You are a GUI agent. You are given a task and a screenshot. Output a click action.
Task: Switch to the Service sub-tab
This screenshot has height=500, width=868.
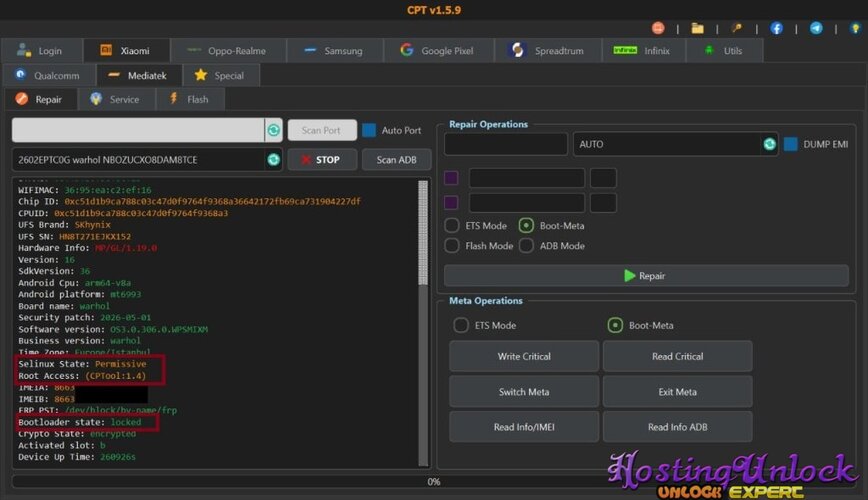tap(117, 99)
